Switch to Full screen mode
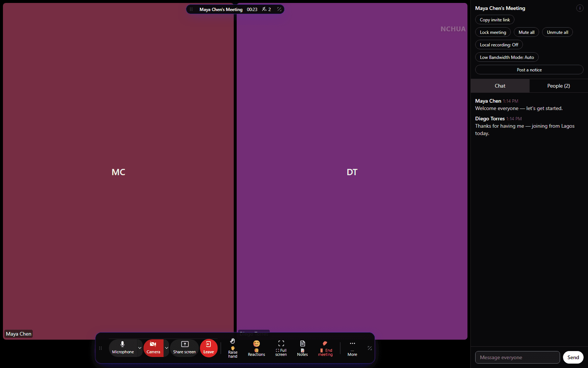This screenshot has height=368, width=588. 281,348
